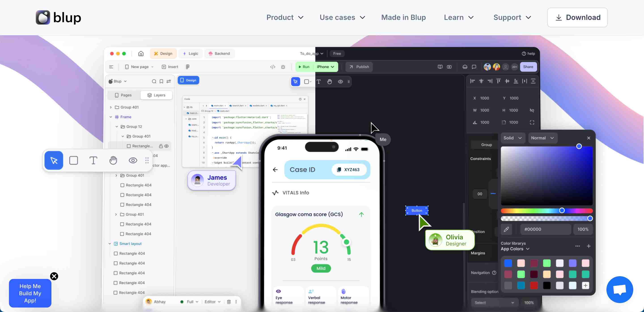Collapse the Group 12 layer
This screenshot has height=312, width=644.
[117, 127]
